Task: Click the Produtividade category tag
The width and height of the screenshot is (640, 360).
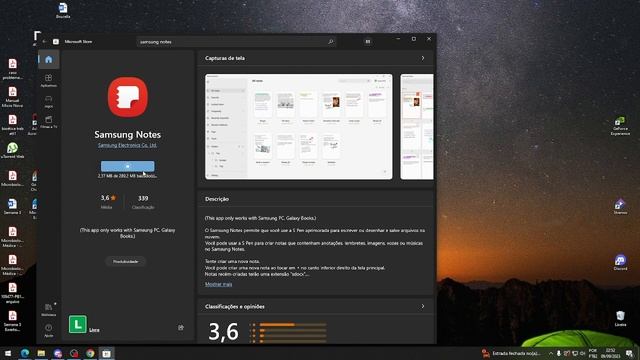Action: pos(126,261)
